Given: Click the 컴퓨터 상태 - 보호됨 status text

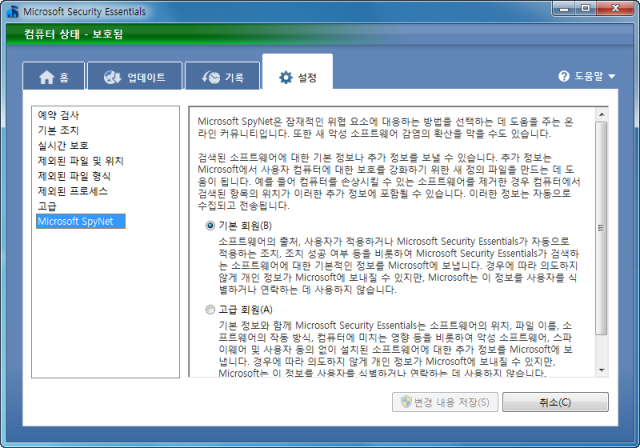Looking at the screenshot, I should [x=73, y=34].
